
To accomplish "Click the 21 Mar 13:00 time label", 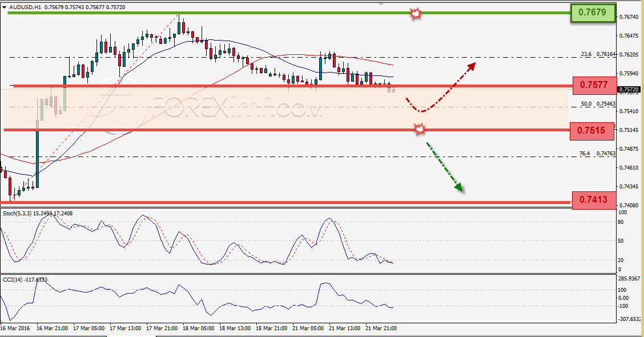I will pos(345,328).
